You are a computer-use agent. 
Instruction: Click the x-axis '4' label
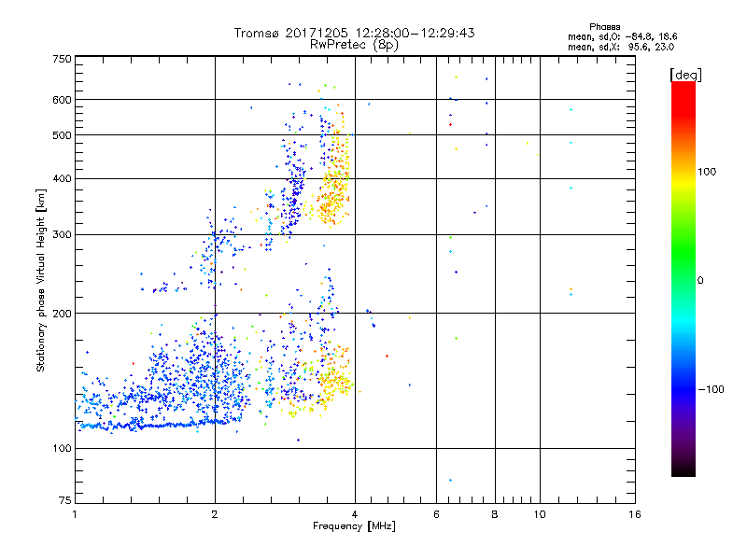pyautogui.click(x=355, y=514)
